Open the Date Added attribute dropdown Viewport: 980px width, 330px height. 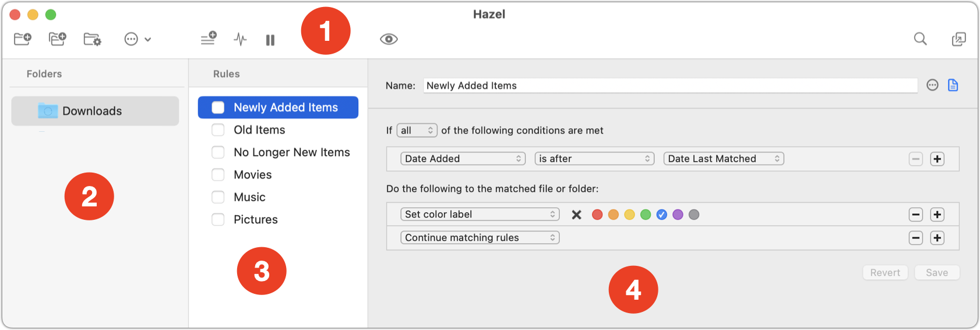tap(463, 159)
